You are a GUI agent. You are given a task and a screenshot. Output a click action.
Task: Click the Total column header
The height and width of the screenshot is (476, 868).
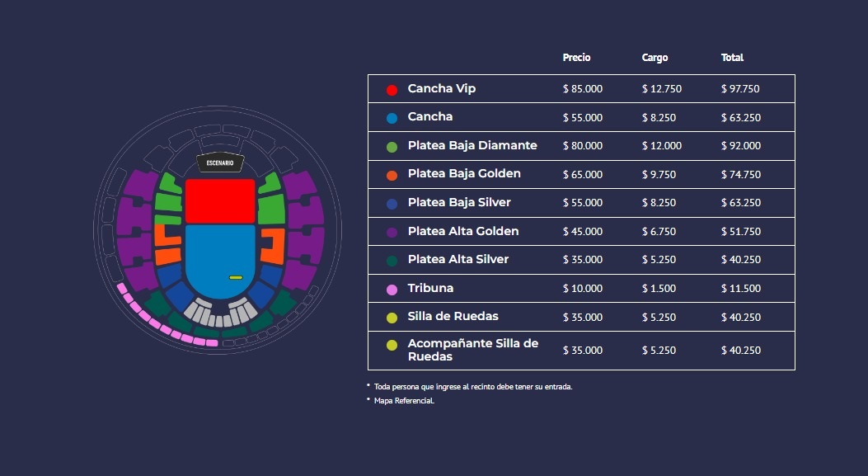732,58
